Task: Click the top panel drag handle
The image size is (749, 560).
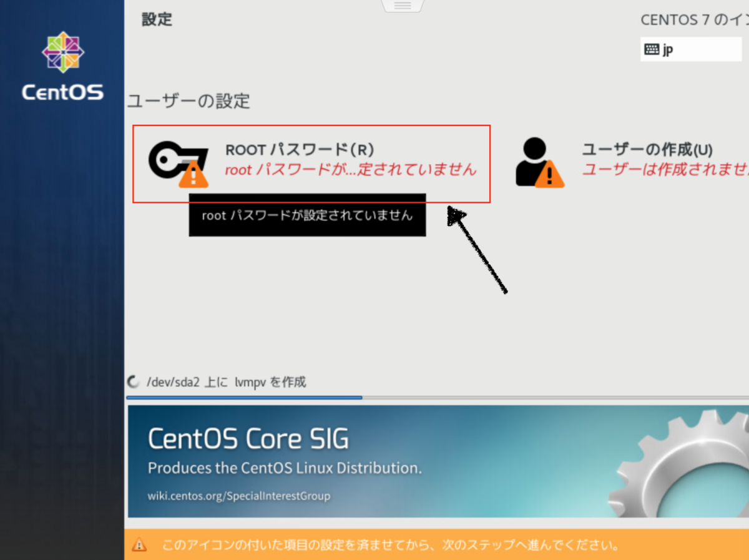Action: pyautogui.click(x=402, y=6)
